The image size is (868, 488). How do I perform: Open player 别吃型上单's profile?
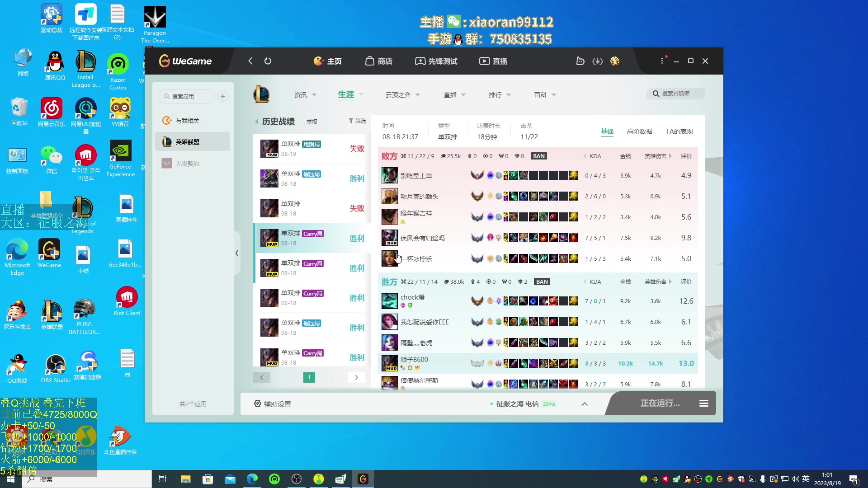(x=416, y=176)
